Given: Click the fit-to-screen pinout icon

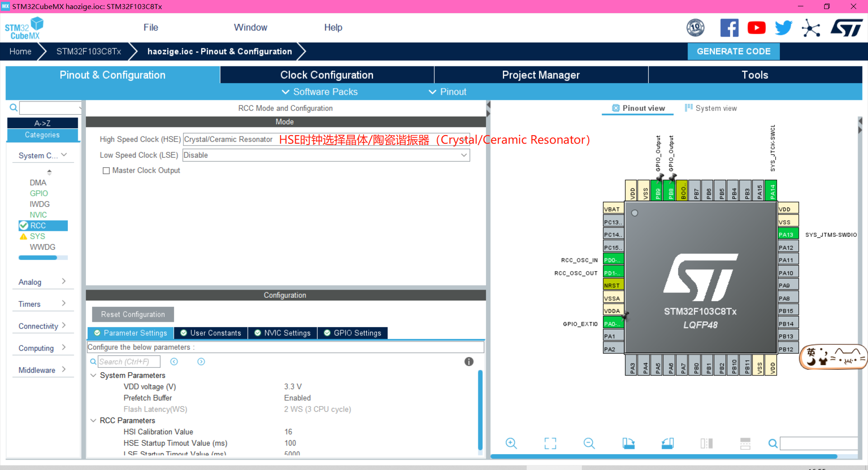Looking at the screenshot, I should point(550,443).
